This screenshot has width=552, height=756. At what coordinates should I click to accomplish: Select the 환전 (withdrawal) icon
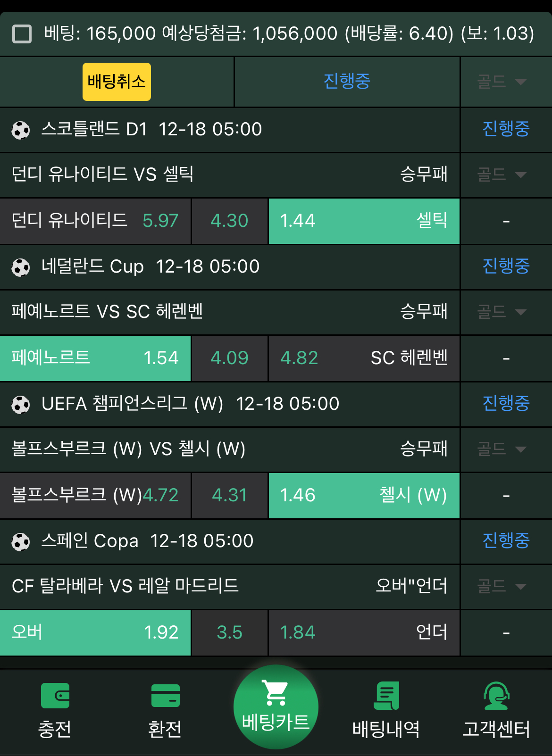pos(165,706)
